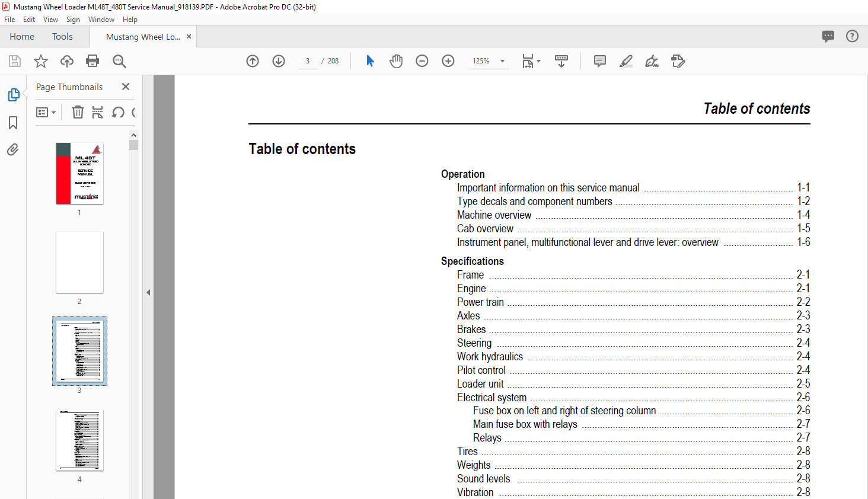Screen dimensions: 868x499
Task: Close the Page Thumbnails panel
Action: click(126, 87)
